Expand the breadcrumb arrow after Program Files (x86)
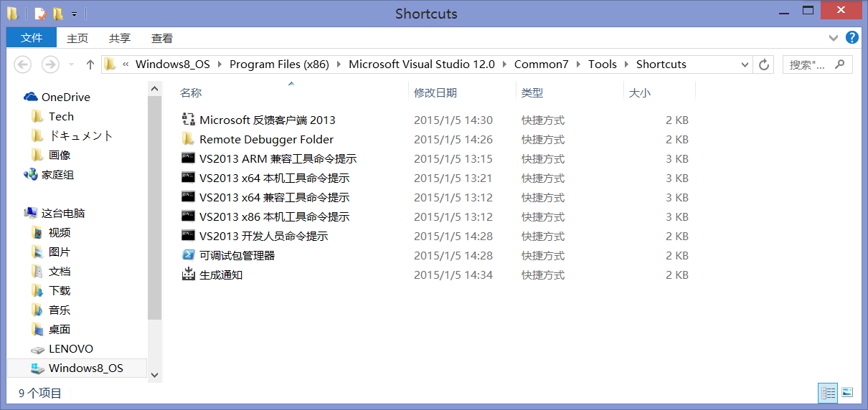The width and height of the screenshot is (868, 410). tap(339, 65)
